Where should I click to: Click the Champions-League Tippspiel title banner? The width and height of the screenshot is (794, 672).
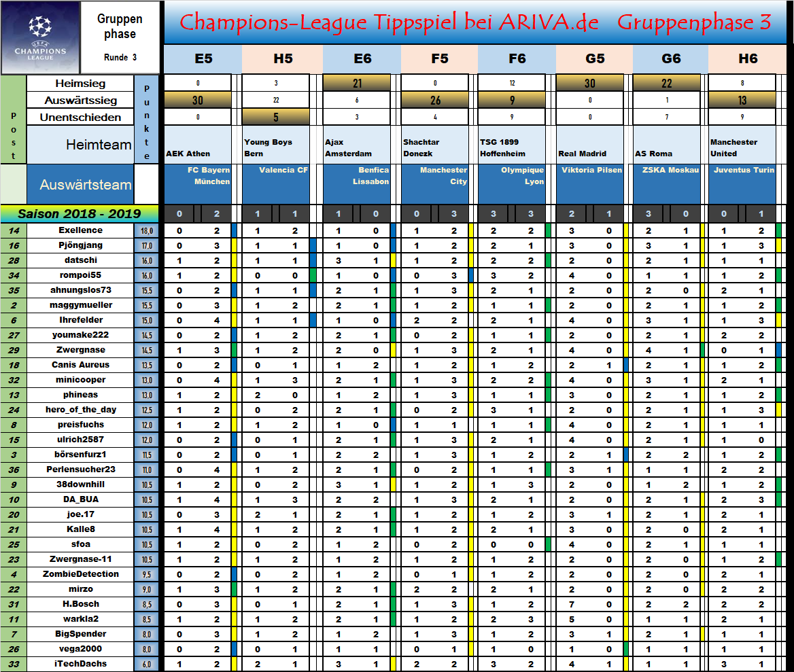[x=475, y=22]
